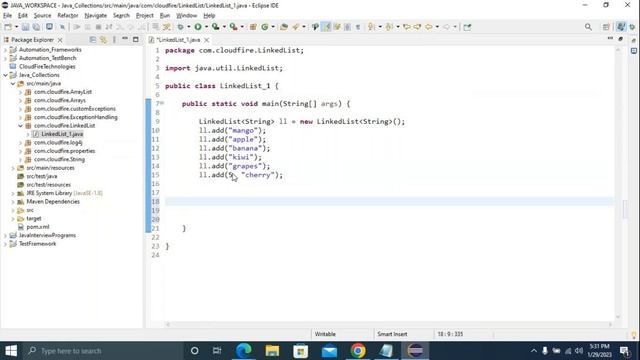
Task: Navigate Forward with greyed arrow icon
Action: pos(447,27)
